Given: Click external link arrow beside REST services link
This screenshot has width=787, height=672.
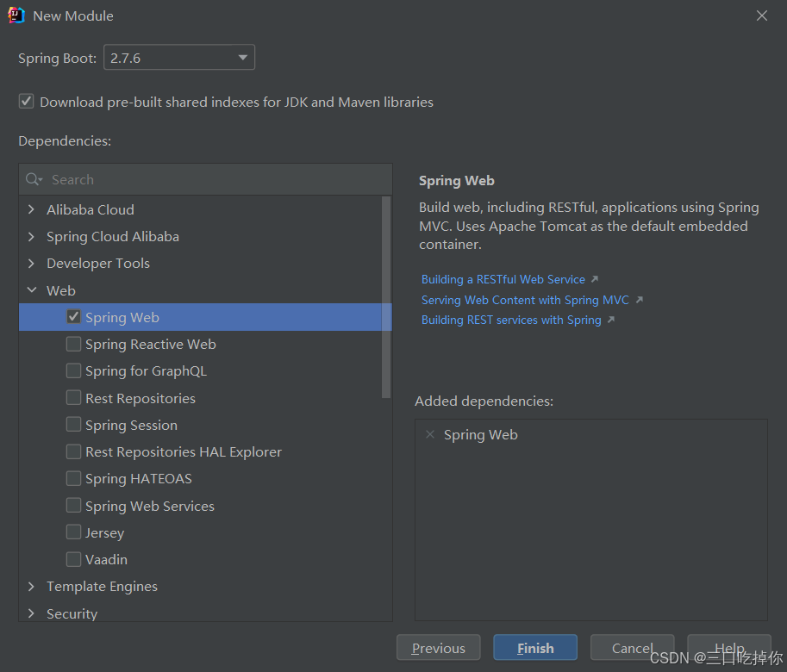Looking at the screenshot, I should pyautogui.click(x=611, y=320).
